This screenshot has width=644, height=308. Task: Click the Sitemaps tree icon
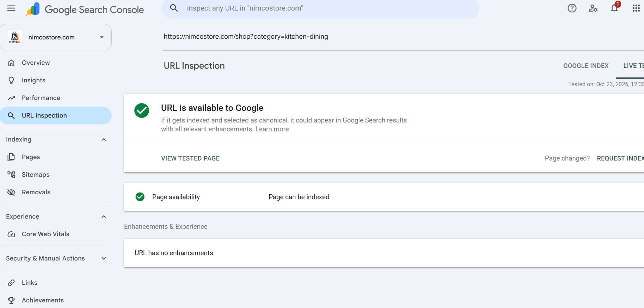pyautogui.click(x=11, y=175)
